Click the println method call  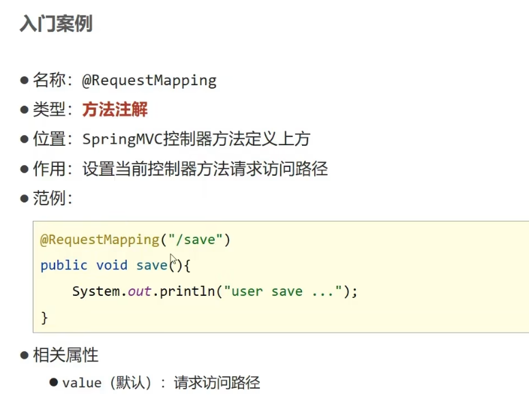187,291
